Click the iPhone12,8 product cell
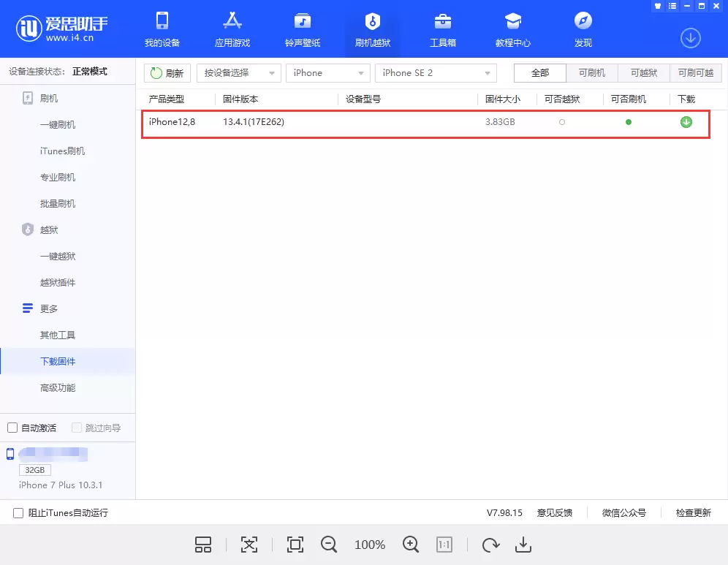 pos(172,121)
